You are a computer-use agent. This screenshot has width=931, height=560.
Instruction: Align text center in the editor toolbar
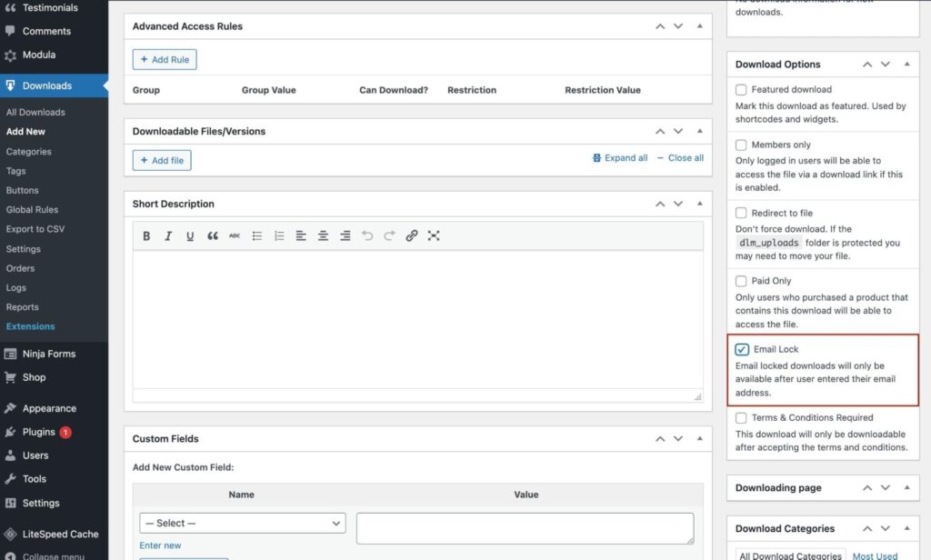point(323,236)
